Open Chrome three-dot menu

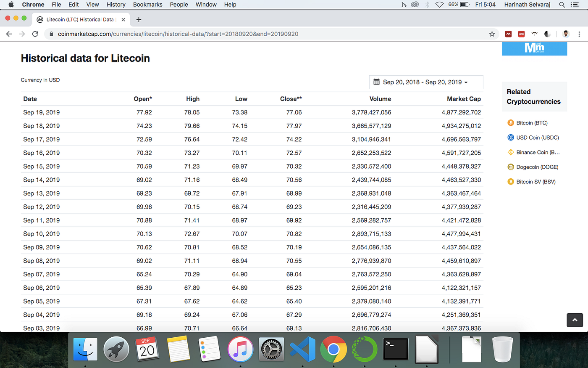point(579,34)
